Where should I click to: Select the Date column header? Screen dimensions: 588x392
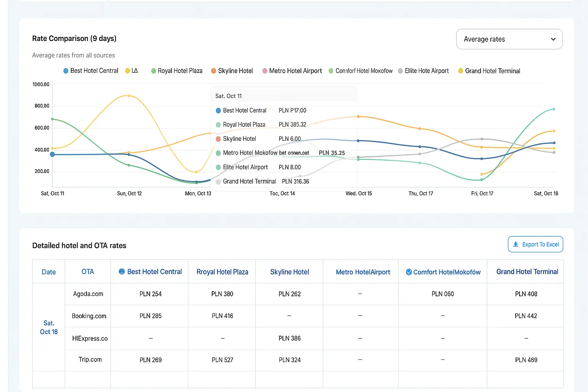(49, 272)
